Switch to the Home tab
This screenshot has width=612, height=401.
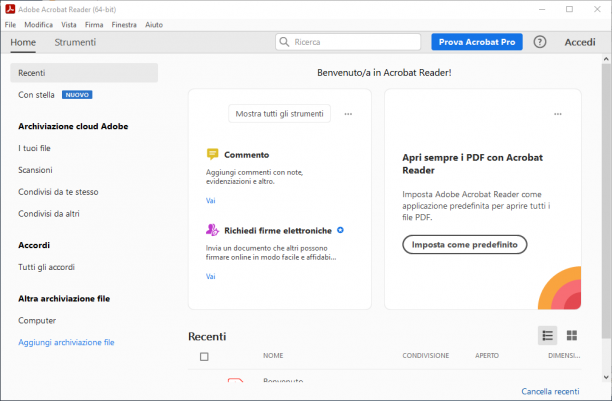coord(23,42)
